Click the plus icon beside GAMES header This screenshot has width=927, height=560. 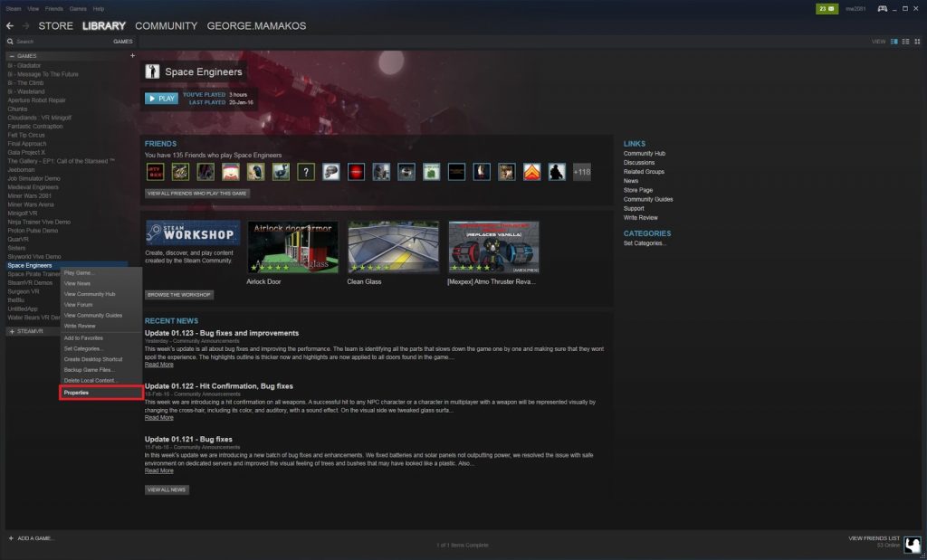pyautogui.click(x=132, y=55)
